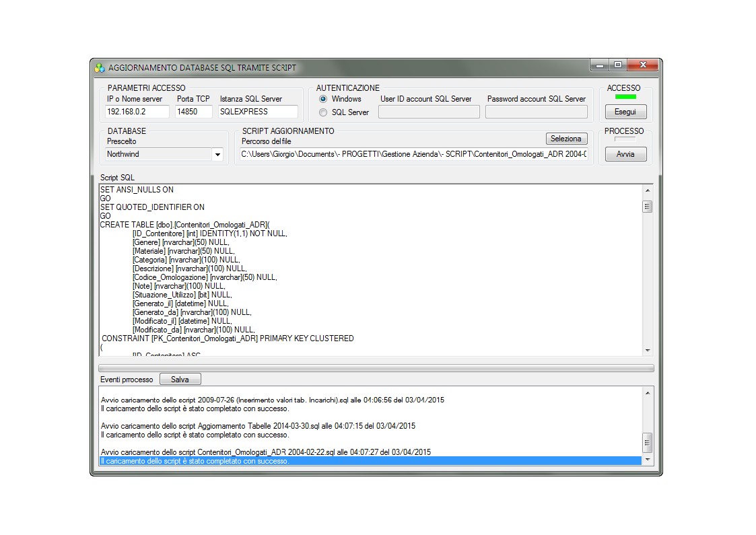Click the [Genere] nvarchar(50) script line

click(x=181, y=242)
